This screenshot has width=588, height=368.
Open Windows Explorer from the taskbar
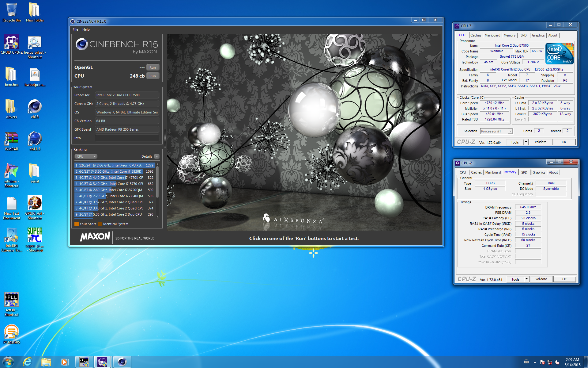click(x=46, y=362)
